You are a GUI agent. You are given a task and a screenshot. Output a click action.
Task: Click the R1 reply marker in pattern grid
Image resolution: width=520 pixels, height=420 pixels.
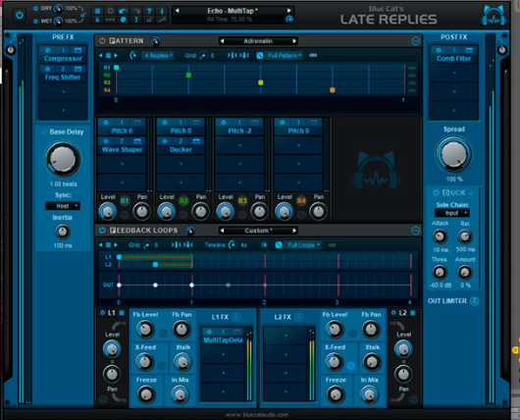click(x=117, y=68)
